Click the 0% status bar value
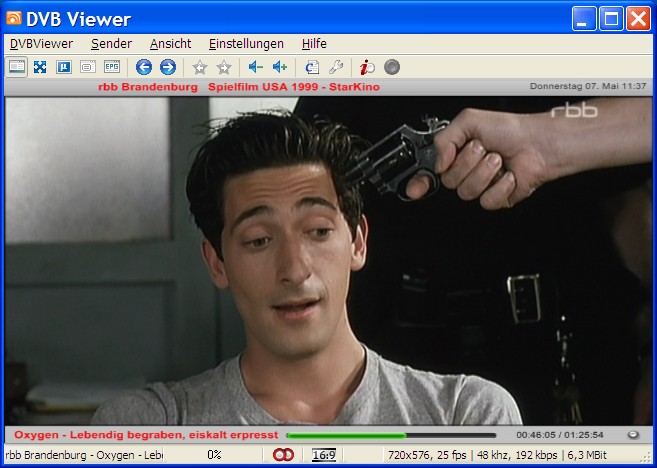657x468 pixels. click(214, 455)
